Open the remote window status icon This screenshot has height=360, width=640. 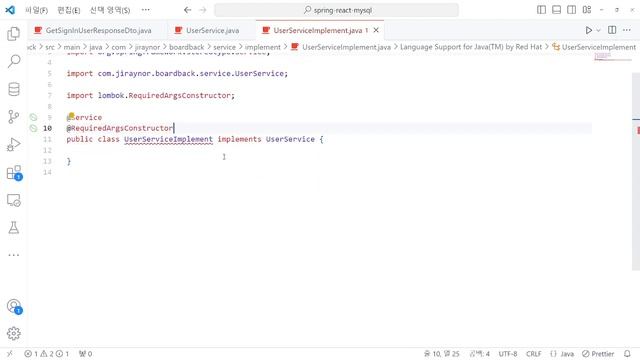point(9,353)
